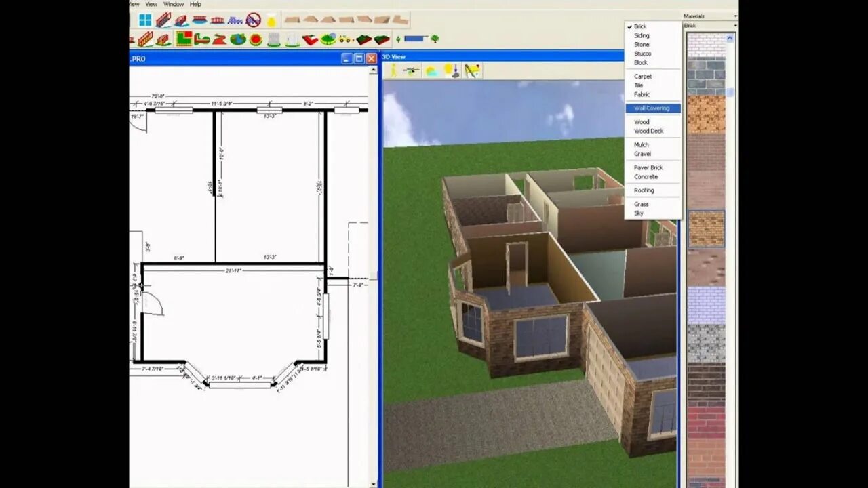Choose Sky from the material list
The height and width of the screenshot is (488, 868).
638,213
